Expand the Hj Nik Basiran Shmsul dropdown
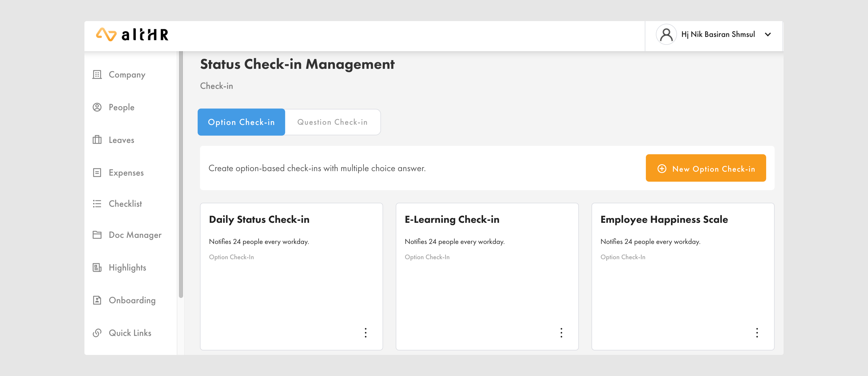The image size is (868, 376). click(767, 35)
